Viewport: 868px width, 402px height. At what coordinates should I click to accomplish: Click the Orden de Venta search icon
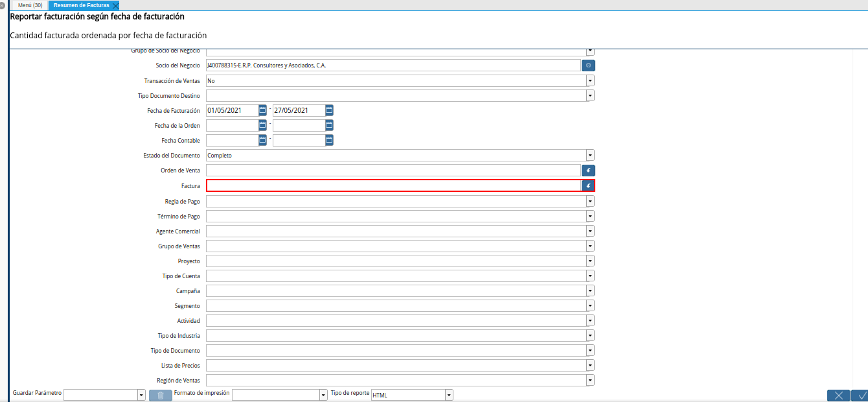tap(588, 171)
